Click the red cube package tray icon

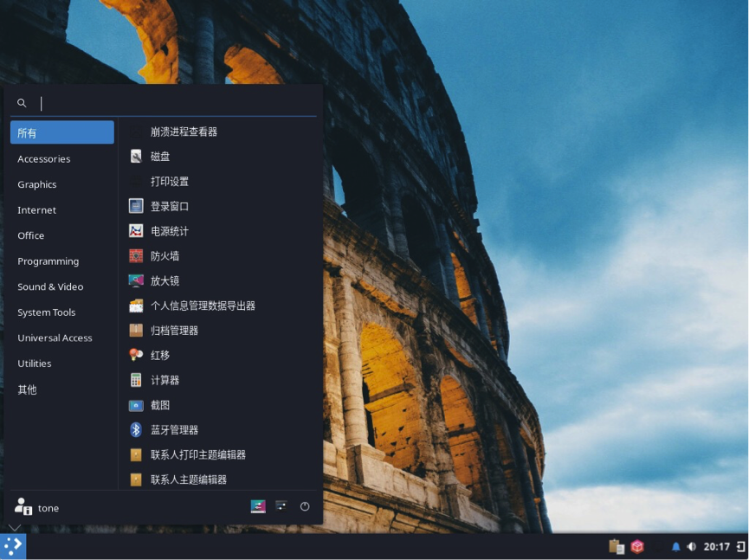[637, 546]
